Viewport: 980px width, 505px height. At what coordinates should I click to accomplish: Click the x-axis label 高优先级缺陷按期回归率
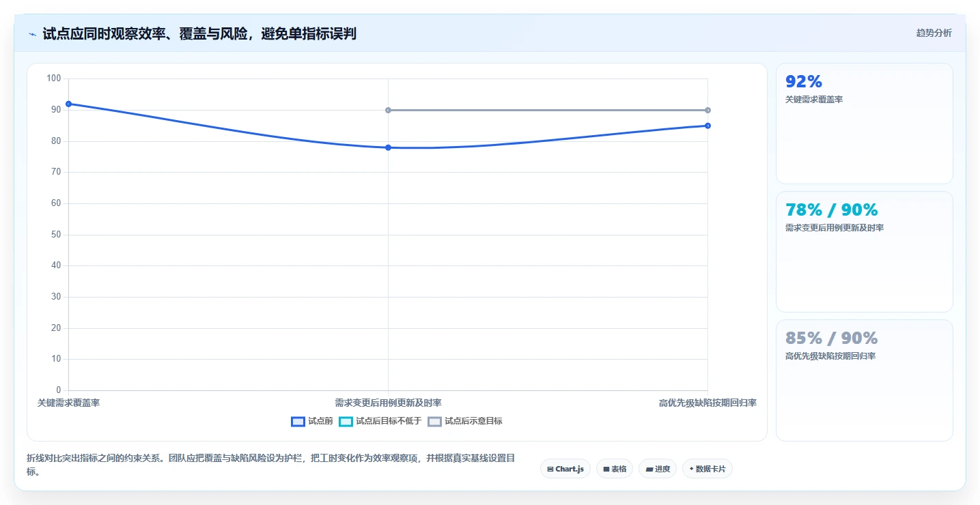(x=708, y=403)
